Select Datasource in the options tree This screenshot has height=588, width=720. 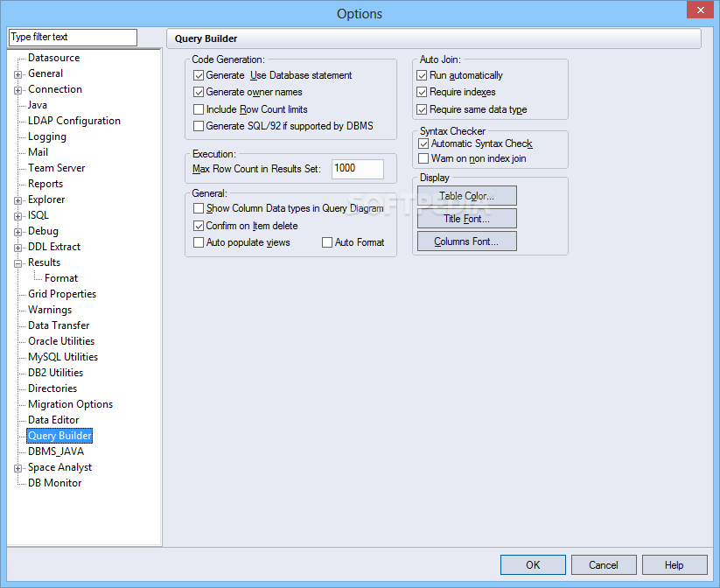[x=53, y=58]
